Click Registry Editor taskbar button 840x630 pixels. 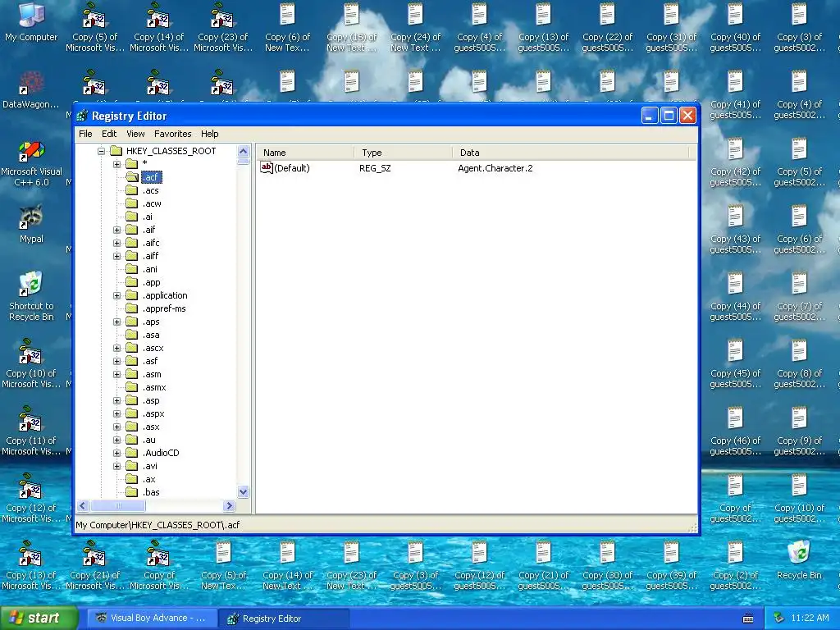coord(285,619)
